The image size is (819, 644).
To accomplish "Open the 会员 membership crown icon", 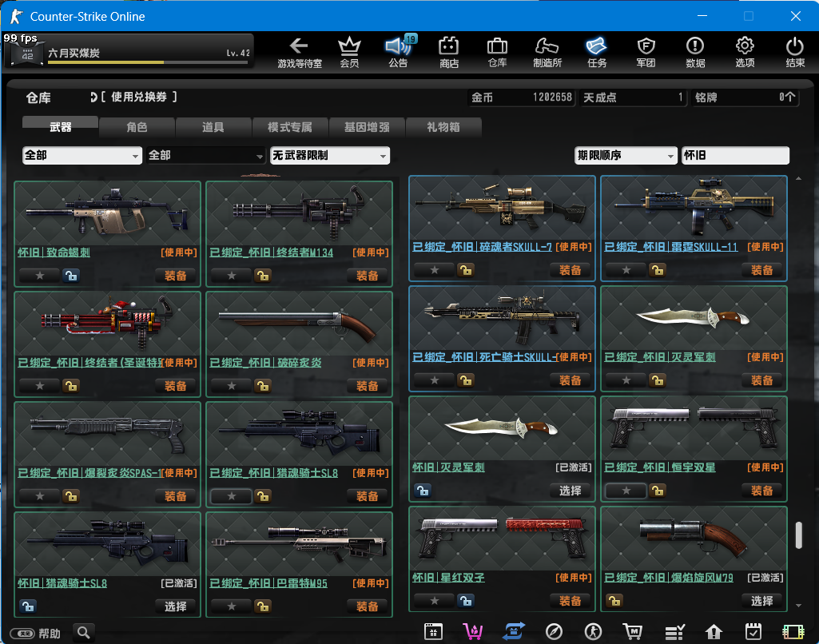I will (349, 52).
